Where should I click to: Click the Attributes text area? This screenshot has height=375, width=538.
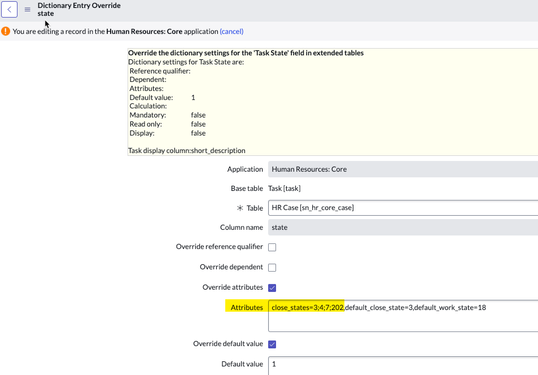(x=403, y=316)
